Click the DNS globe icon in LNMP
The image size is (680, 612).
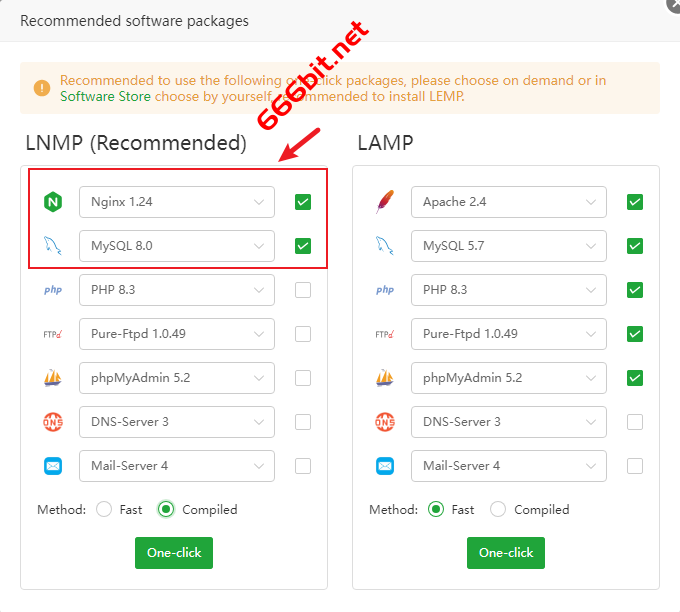[53, 422]
